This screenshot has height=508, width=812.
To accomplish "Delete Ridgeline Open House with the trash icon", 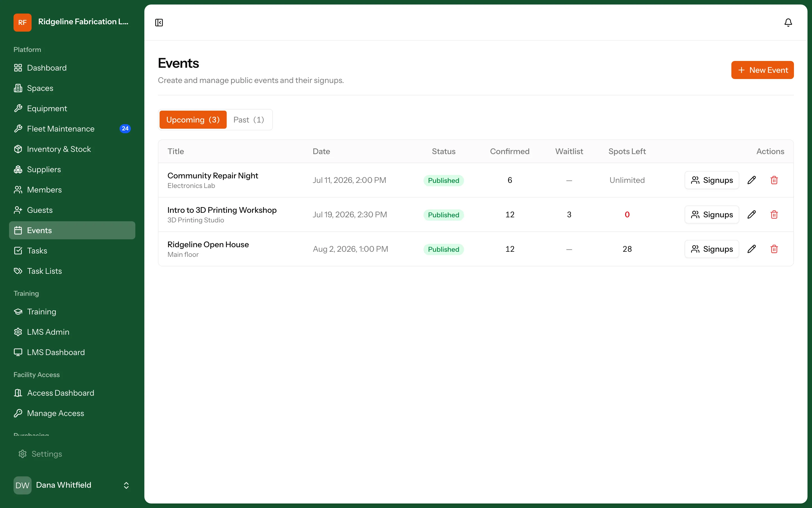I will click(774, 249).
